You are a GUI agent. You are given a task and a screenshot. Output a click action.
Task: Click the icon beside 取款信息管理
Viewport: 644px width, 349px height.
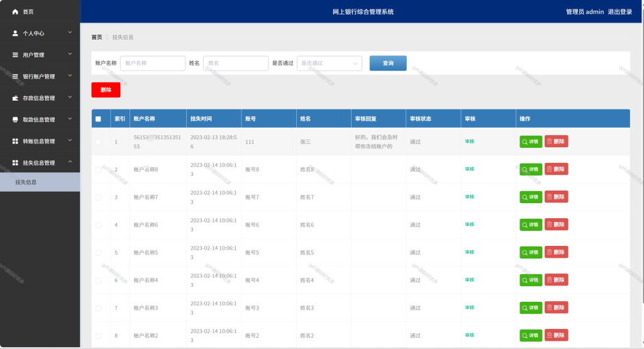click(x=15, y=119)
